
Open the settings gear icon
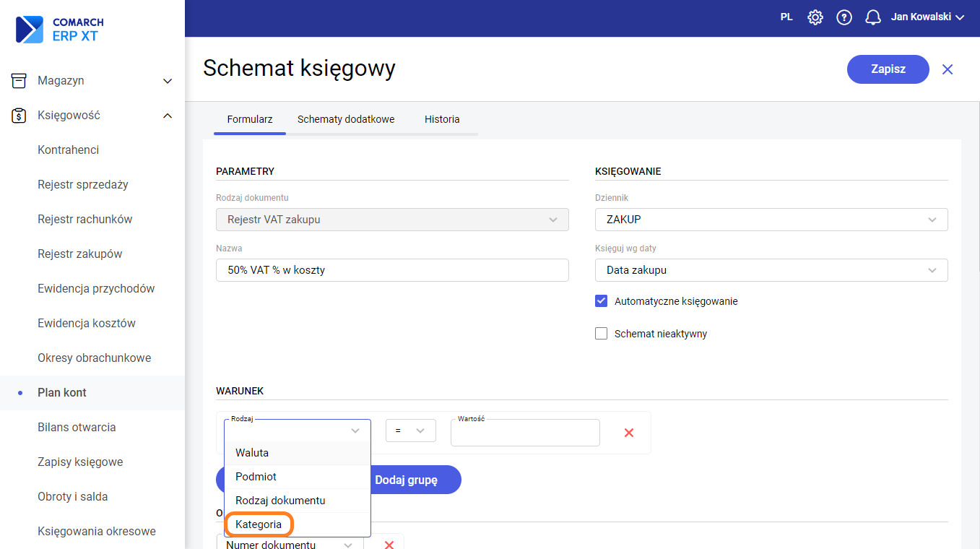[815, 17]
